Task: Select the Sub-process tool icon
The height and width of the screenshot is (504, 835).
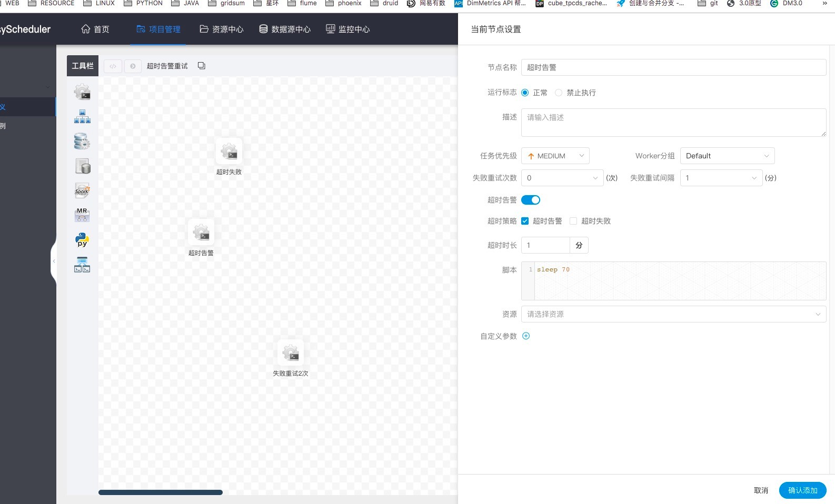Action: pos(82,116)
